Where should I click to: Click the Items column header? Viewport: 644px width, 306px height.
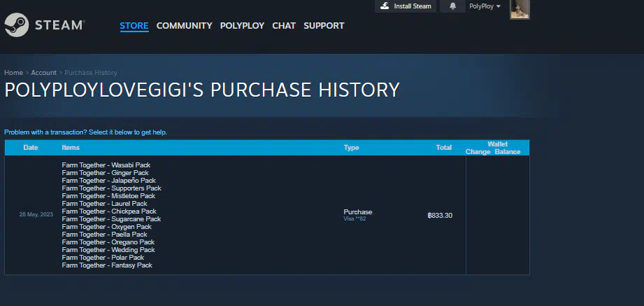coord(71,148)
